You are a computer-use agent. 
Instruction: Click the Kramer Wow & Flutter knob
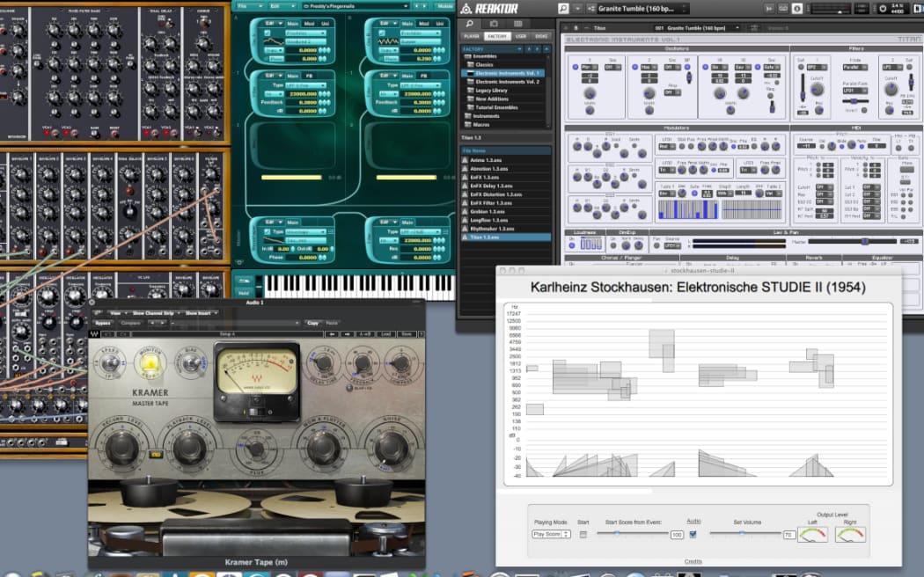click(323, 446)
